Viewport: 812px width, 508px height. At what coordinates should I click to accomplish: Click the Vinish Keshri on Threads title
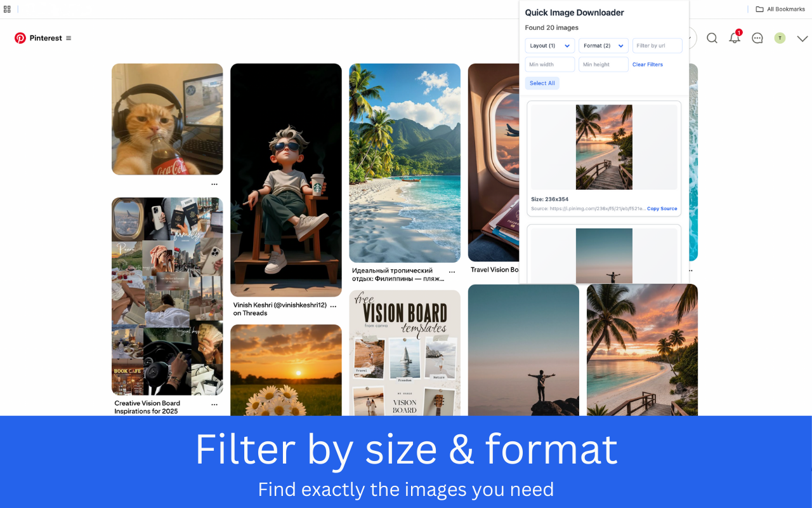pyautogui.click(x=280, y=309)
